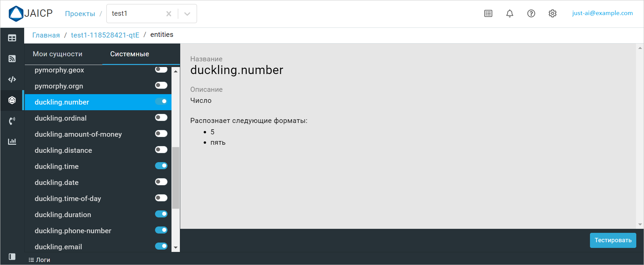Screen dimensions: 644x265
Task: Open the news feed list icon
Action: click(x=488, y=13)
